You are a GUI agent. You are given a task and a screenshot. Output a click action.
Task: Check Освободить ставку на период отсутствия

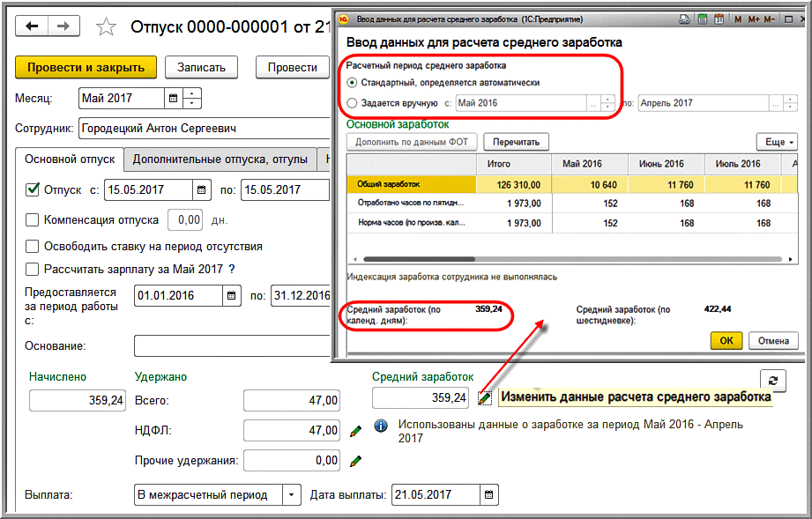(33, 247)
